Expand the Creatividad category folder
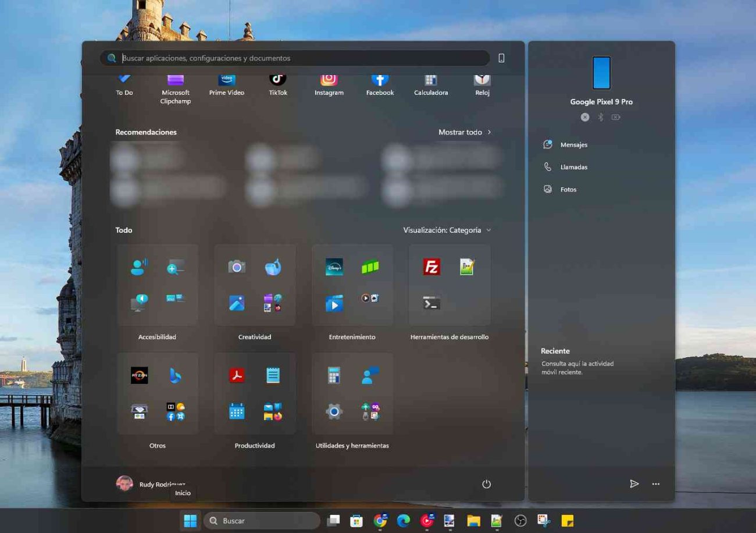This screenshot has width=756, height=533. click(x=255, y=285)
